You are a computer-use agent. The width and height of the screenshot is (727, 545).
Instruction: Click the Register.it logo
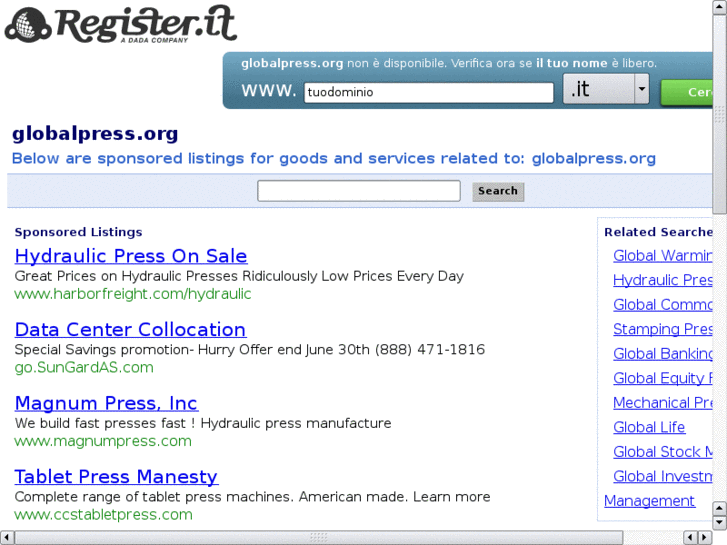pyautogui.click(x=121, y=24)
